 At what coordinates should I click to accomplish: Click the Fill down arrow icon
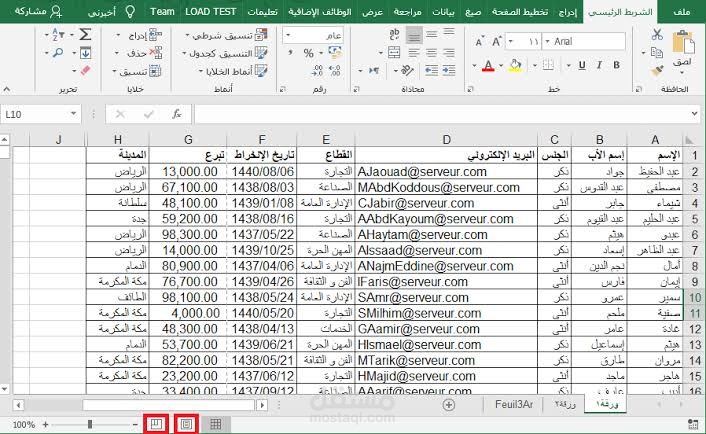coord(85,53)
